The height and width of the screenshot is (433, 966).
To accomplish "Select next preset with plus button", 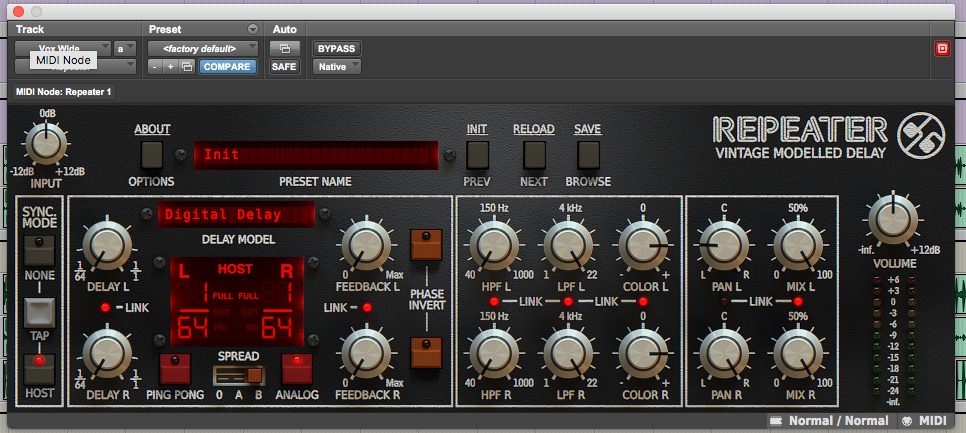I will pyautogui.click(x=171, y=67).
